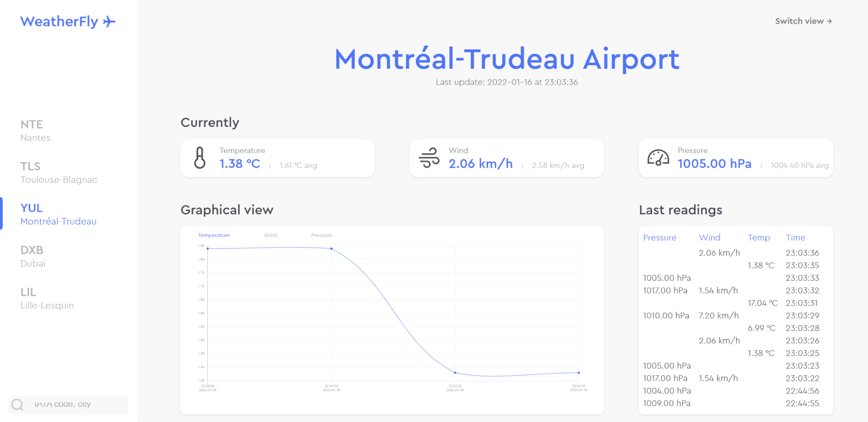The height and width of the screenshot is (422, 868).
Task: Click the chart data point at 23:03:25
Action: click(455, 373)
